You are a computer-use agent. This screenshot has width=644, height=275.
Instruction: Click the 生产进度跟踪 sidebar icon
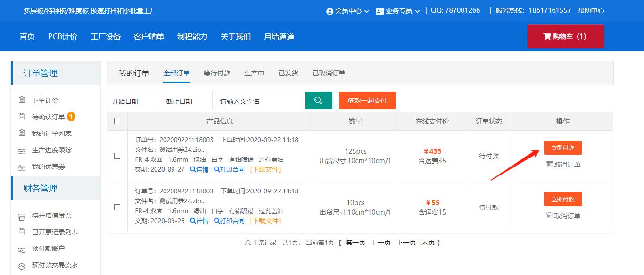(22, 150)
